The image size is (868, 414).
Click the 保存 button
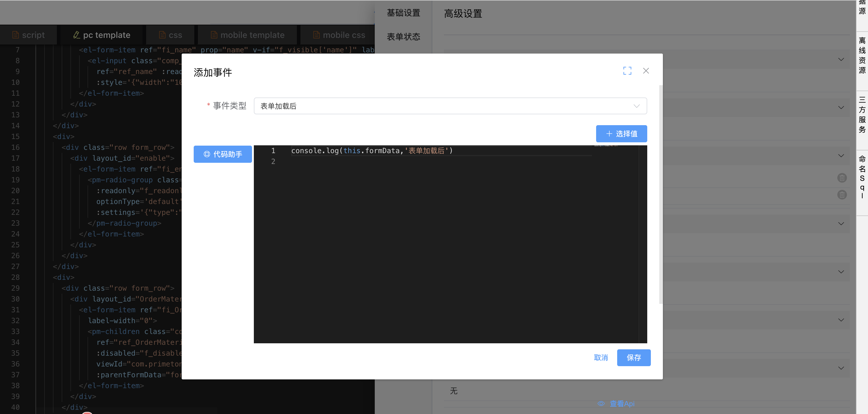click(x=633, y=357)
